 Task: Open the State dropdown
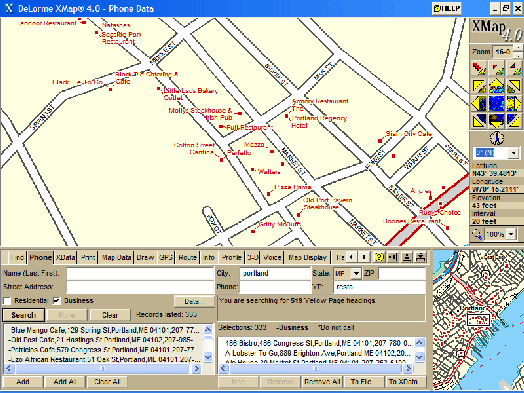click(356, 273)
